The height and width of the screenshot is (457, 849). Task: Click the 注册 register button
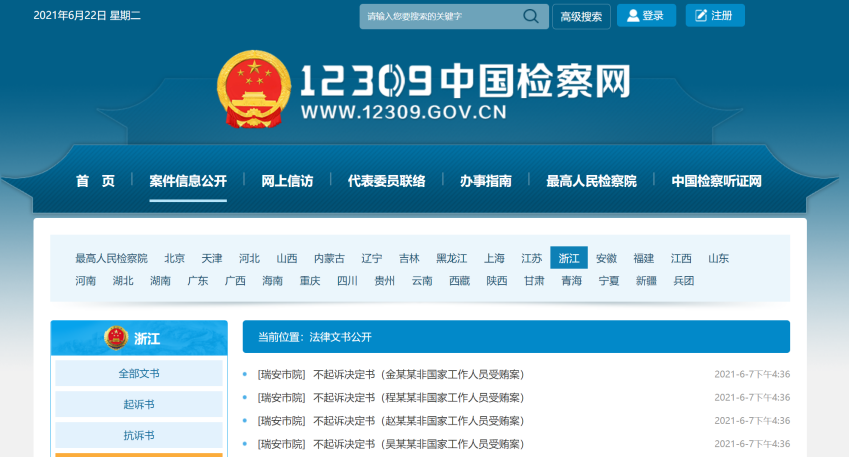[715, 16]
